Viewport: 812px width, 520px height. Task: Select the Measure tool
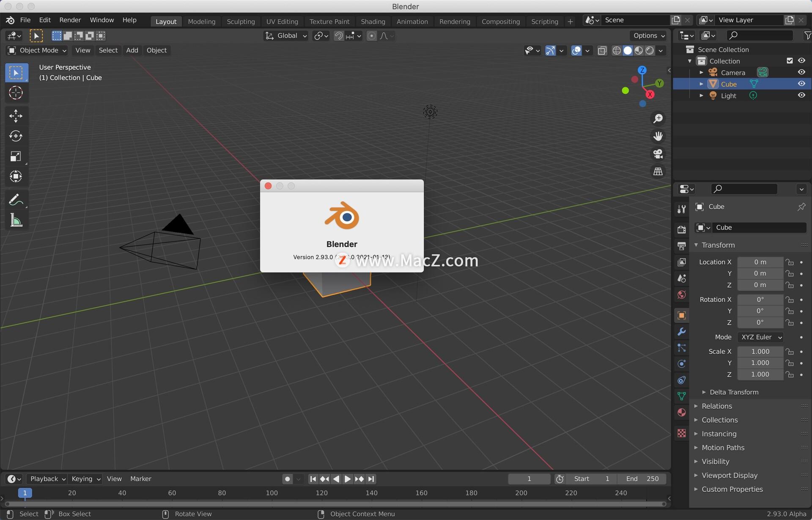coord(16,220)
